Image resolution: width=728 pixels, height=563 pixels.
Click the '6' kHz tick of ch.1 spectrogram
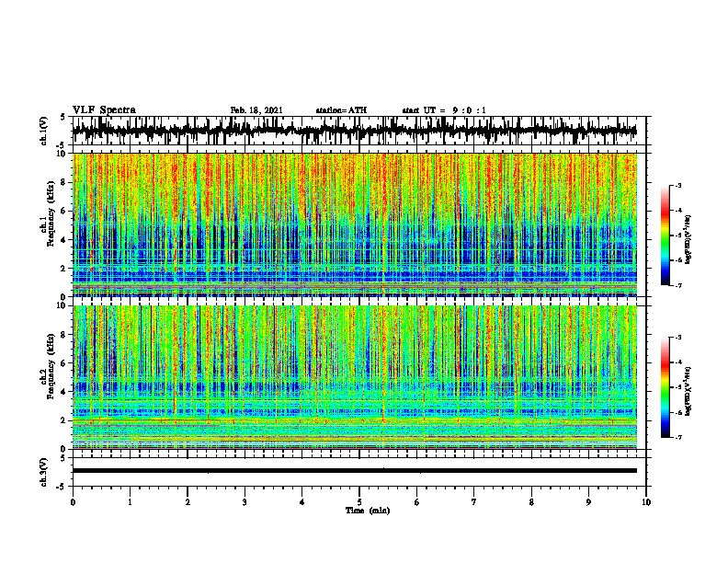(x=65, y=211)
